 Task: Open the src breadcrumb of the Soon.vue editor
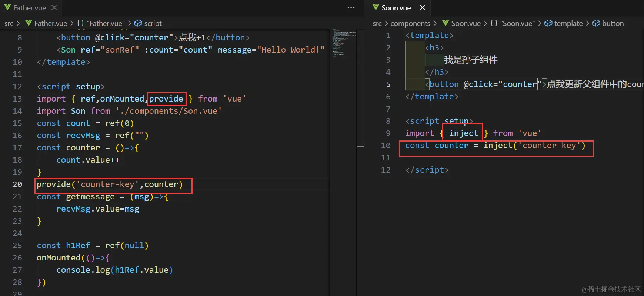377,23
